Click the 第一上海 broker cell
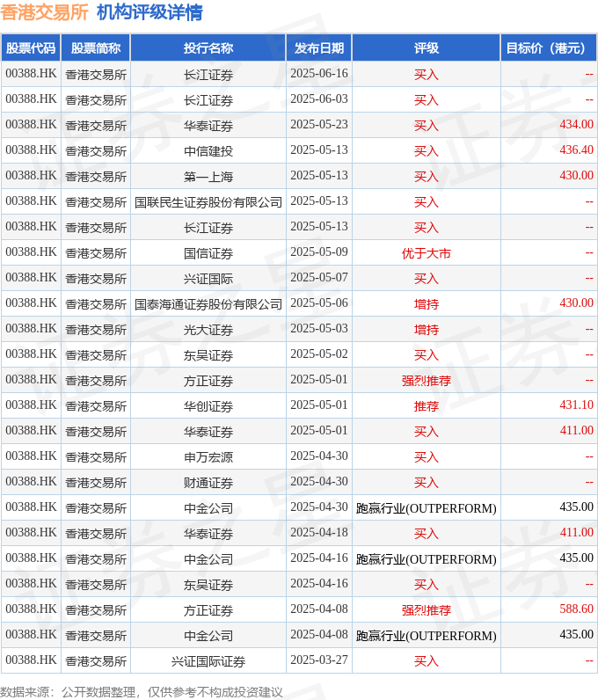Image resolution: width=598 pixels, height=700 pixels. click(208, 177)
